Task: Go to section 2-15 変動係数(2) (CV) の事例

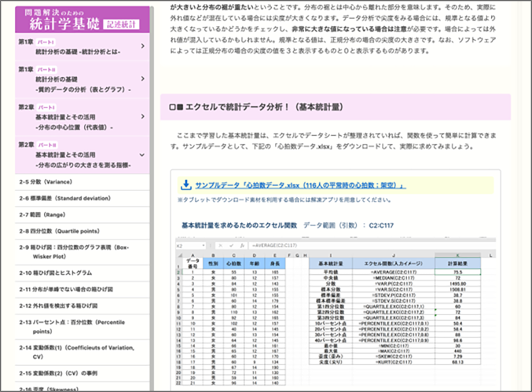Action: tap(82, 373)
